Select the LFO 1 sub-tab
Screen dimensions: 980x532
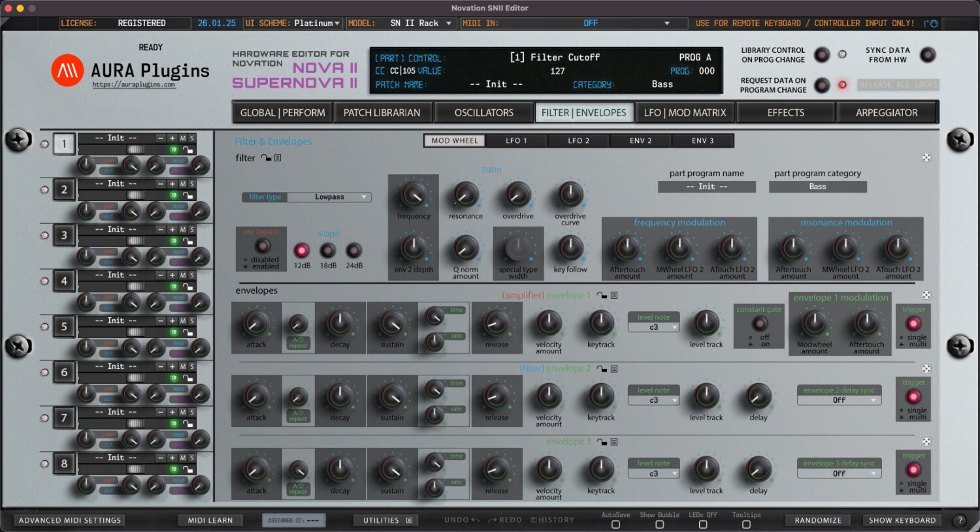pyautogui.click(x=516, y=140)
